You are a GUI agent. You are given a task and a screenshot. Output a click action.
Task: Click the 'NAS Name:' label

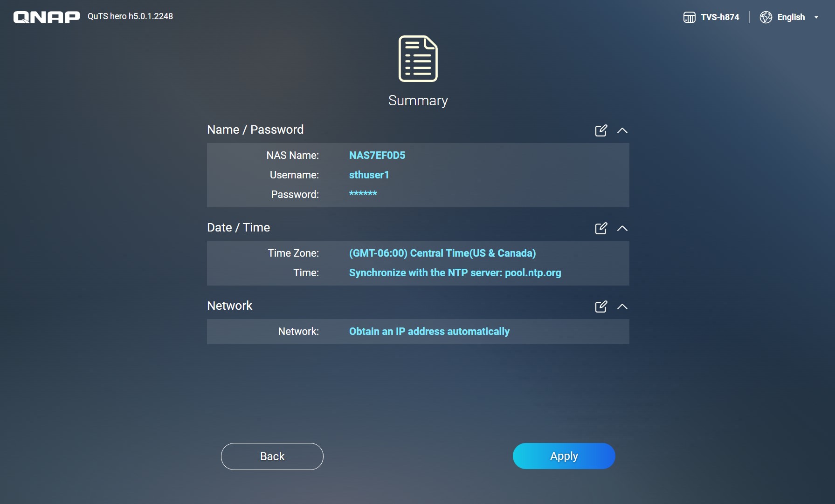(293, 156)
